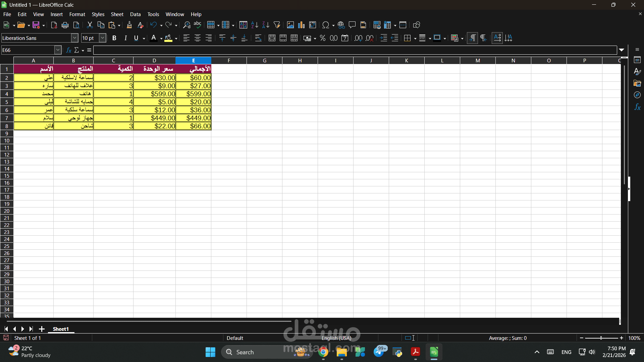Viewport: 644px width, 362px height.
Task: Merge and center the selected cells
Action: (272, 38)
